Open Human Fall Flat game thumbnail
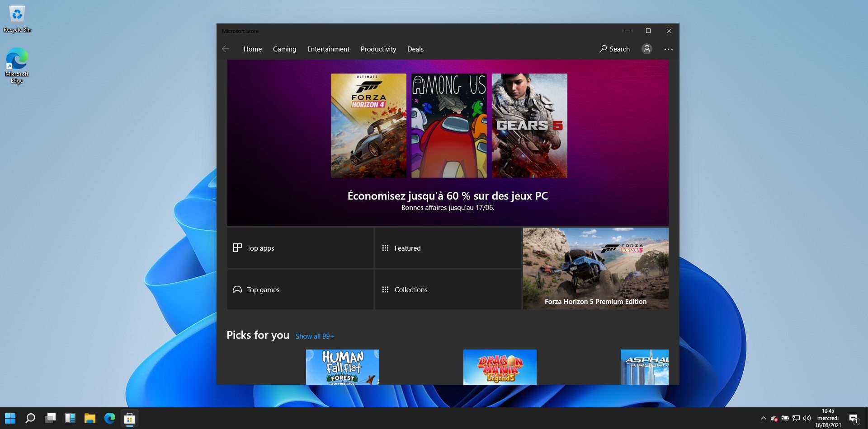 point(343,367)
